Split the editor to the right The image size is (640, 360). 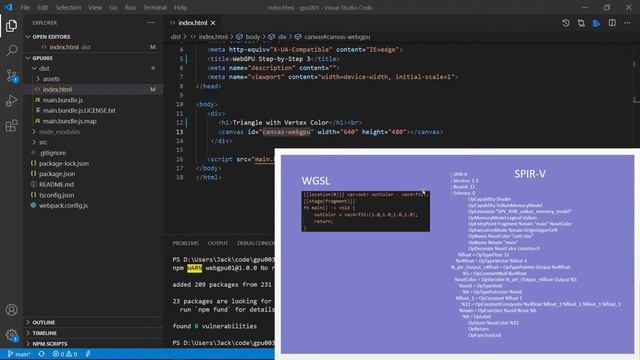pyautogui.click(x=612, y=23)
